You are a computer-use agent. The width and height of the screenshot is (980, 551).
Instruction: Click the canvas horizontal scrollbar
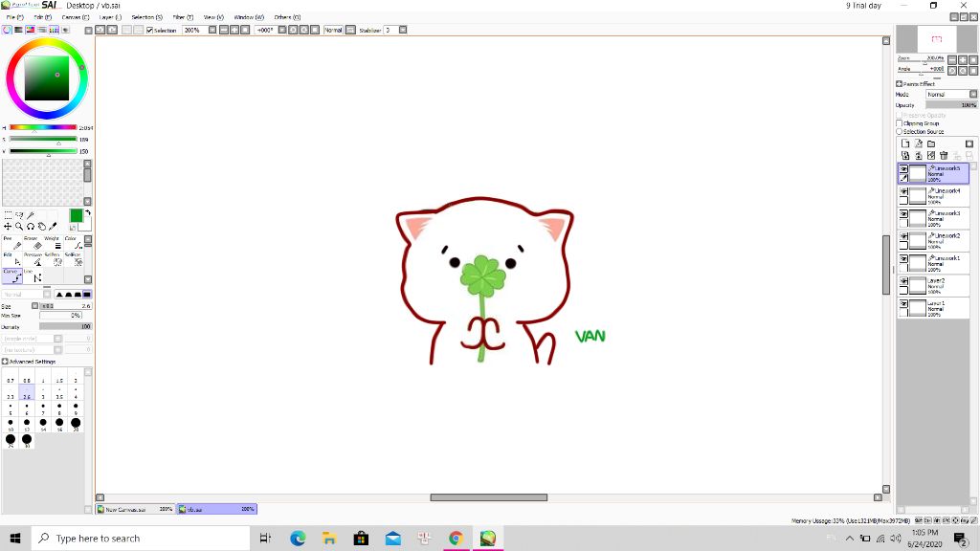[x=489, y=497]
